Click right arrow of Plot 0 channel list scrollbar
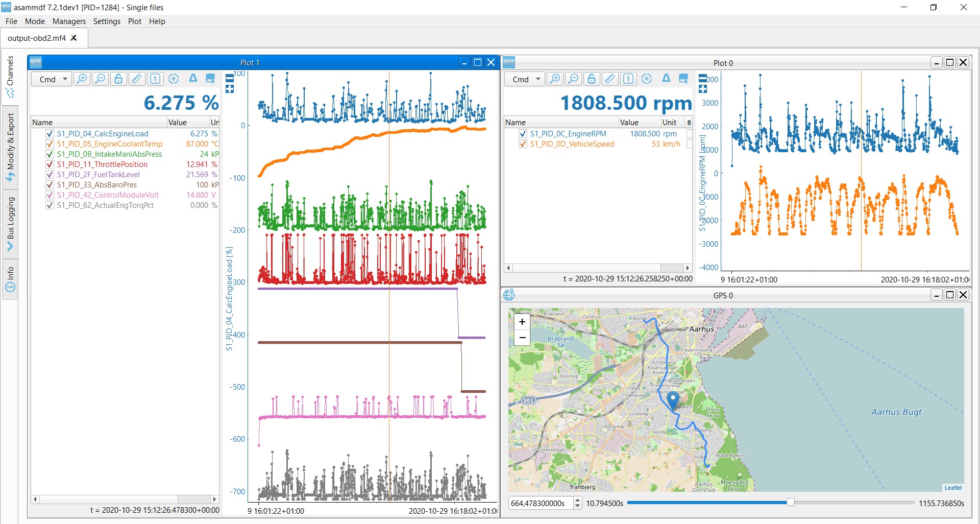The image size is (980, 524). [688, 268]
